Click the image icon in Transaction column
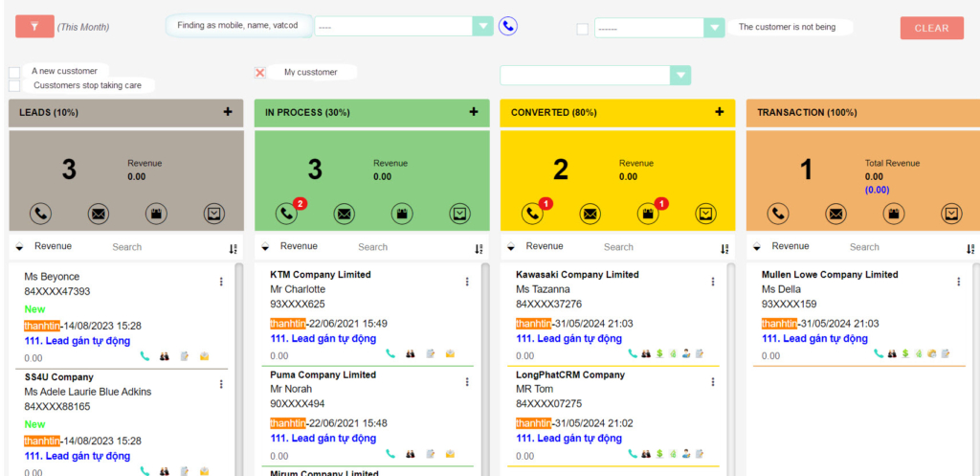 point(950,214)
